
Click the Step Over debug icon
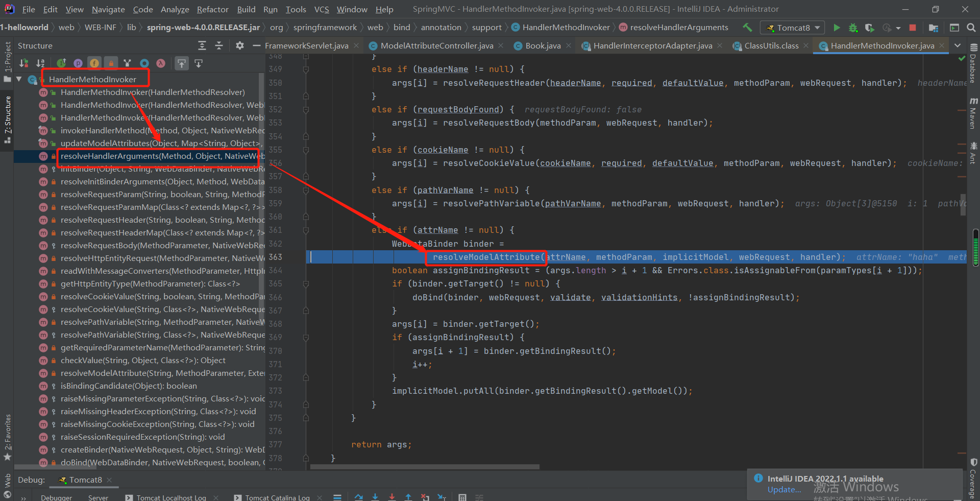click(359, 497)
